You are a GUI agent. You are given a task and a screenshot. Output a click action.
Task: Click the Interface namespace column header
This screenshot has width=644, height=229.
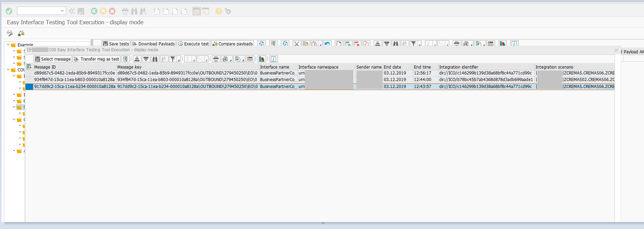click(327, 67)
